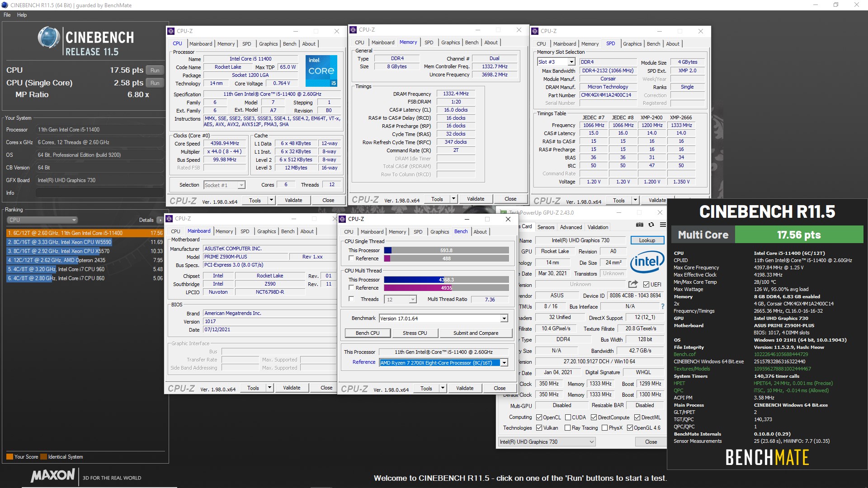Select ranking row Intel Xeon CPU W5590
868x488 pixels.
click(85, 242)
